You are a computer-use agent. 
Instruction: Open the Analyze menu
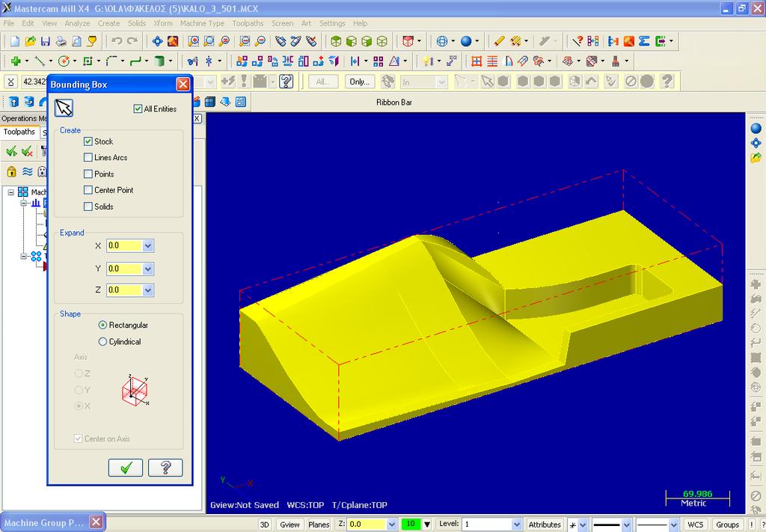[x=77, y=23]
